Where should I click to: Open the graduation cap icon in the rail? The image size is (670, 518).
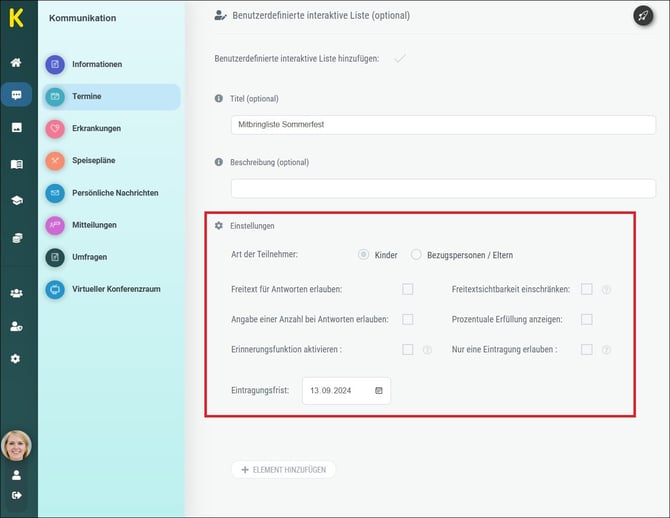pyautogui.click(x=16, y=200)
